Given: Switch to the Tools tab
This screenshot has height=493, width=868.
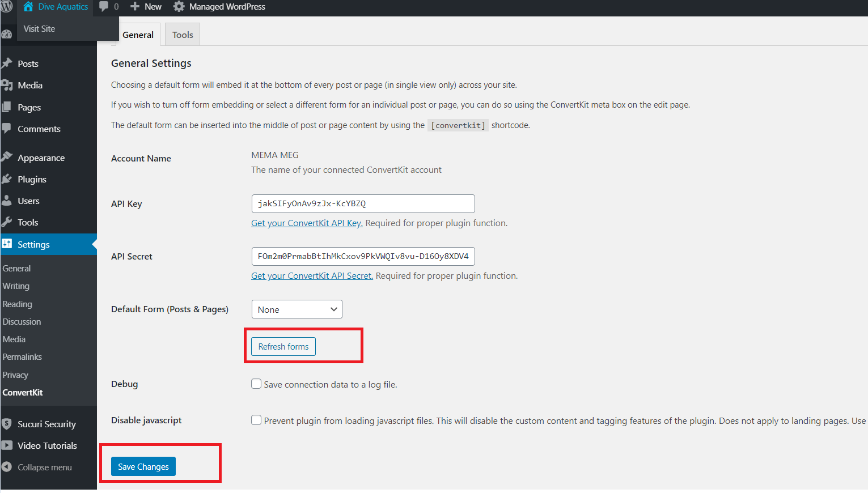Looking at the screenshot, I should (181, 35).
